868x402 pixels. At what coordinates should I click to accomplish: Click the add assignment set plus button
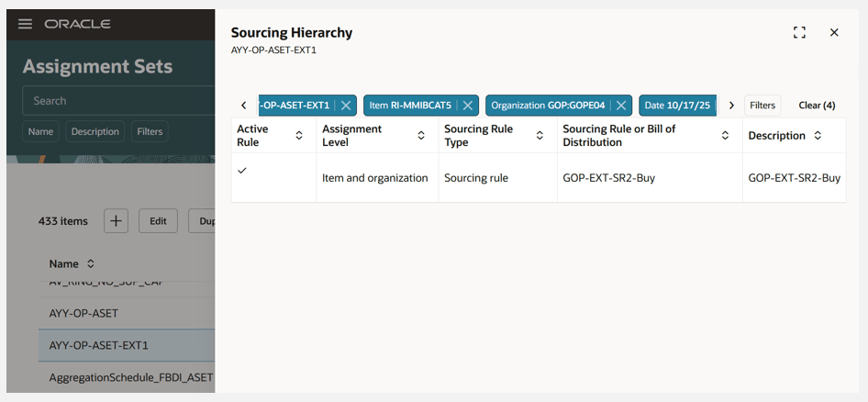point(116,221)
